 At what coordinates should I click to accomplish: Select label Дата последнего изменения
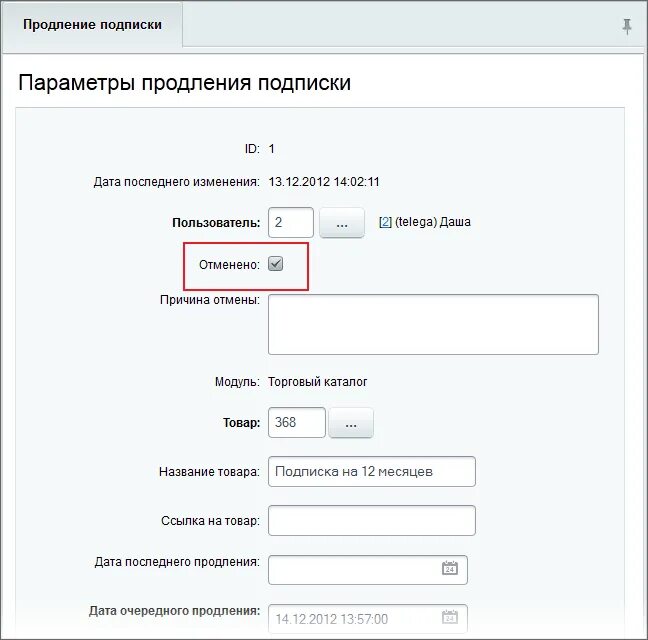click(x=176, y=182)
